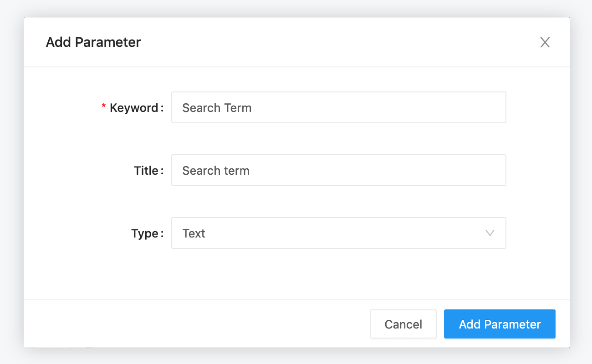Click the dropdown chevron in Type field

[x=490, y=233]
